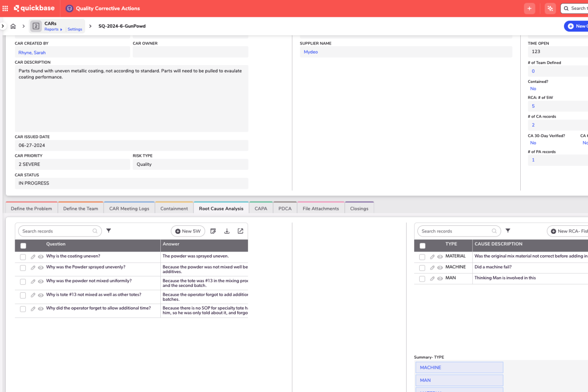The height and width of the screenshot is (392, 588).
Task: Open 5W report in new window icon
Action: 241,231
